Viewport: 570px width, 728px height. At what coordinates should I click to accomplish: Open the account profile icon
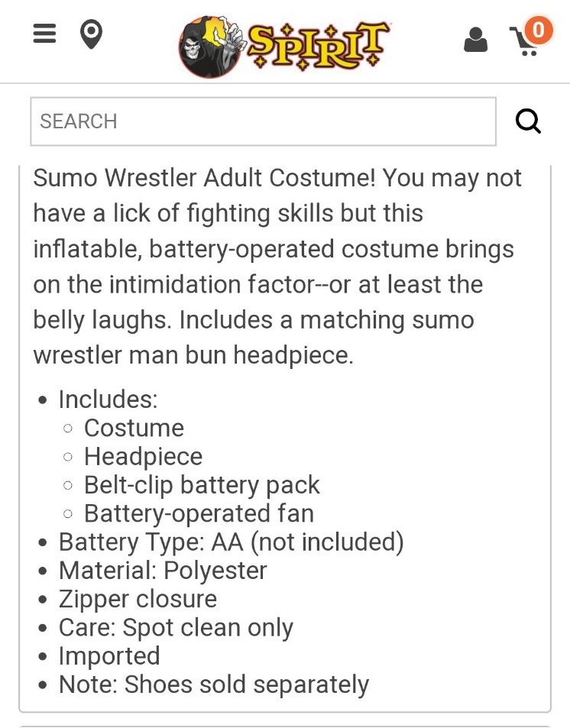pos(476,40)
